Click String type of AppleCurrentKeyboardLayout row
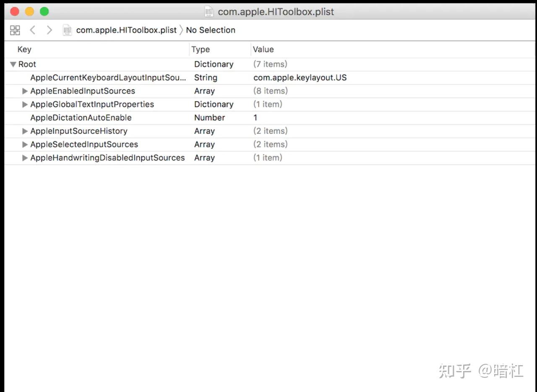Viewport: 537px width, 392px height. tap(206, 78)
